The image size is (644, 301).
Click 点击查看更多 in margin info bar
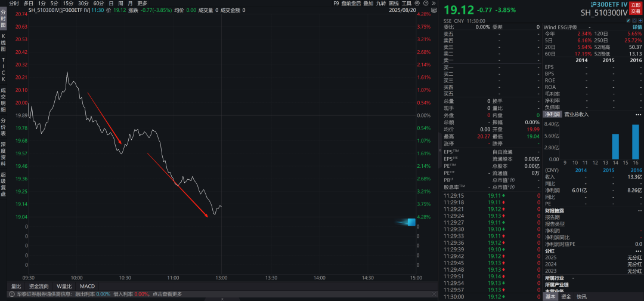pos(167,294)
